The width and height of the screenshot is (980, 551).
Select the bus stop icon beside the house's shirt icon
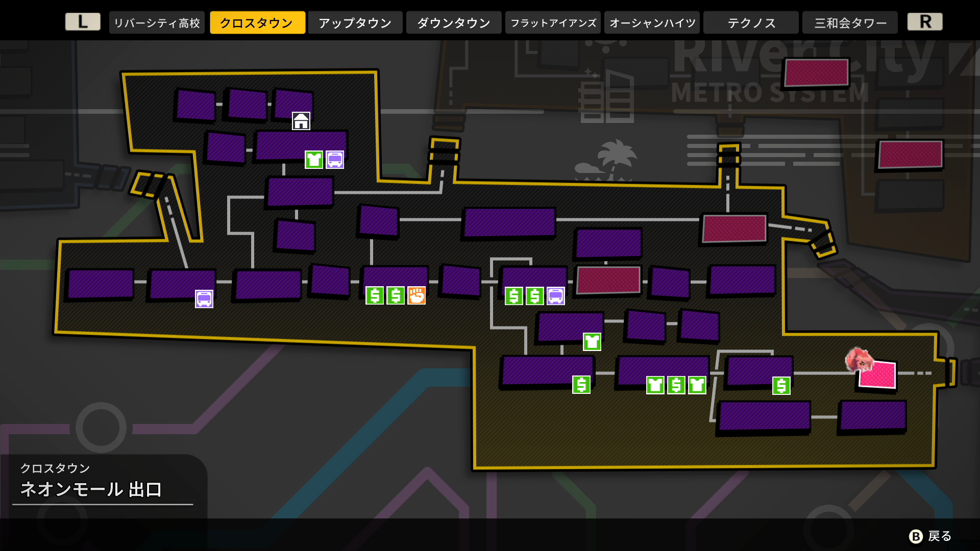[335, 160]
